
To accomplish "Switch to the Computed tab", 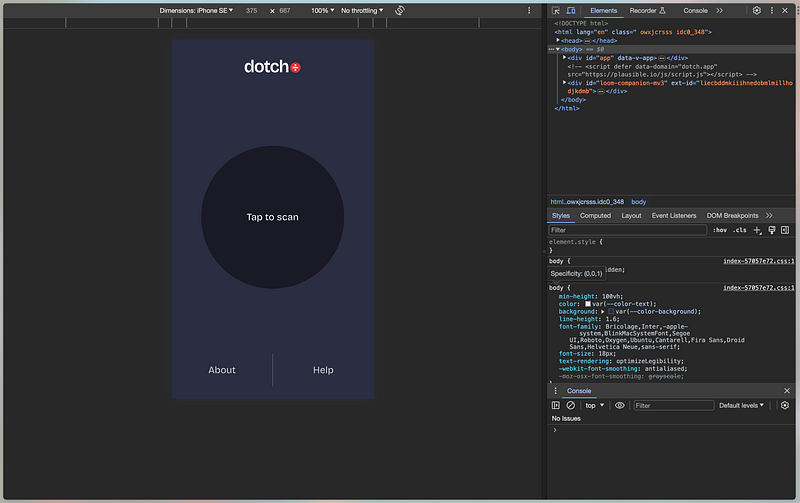I will pyautogui.click(x=595, y=215).
